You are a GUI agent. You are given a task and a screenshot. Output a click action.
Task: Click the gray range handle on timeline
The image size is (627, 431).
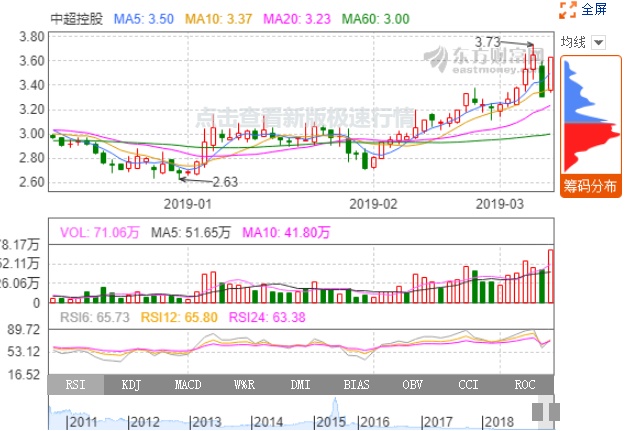[x=543, y=412]
